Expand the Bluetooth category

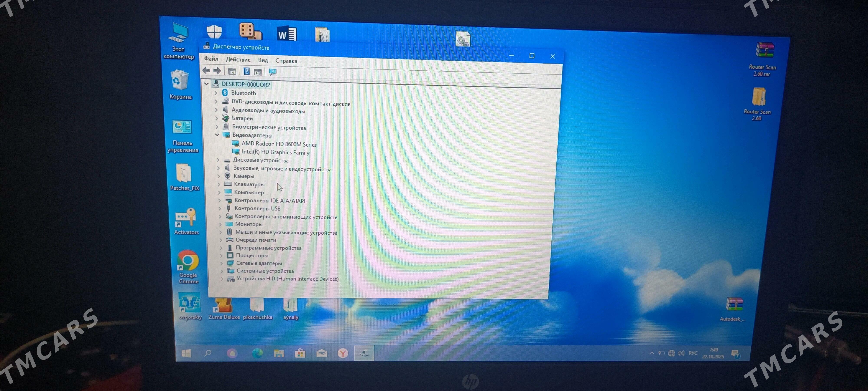pos(216,93)
